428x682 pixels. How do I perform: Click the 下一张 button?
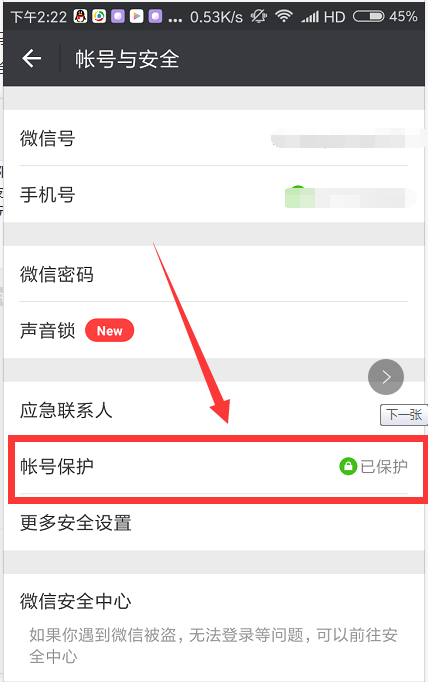[404, 415]
